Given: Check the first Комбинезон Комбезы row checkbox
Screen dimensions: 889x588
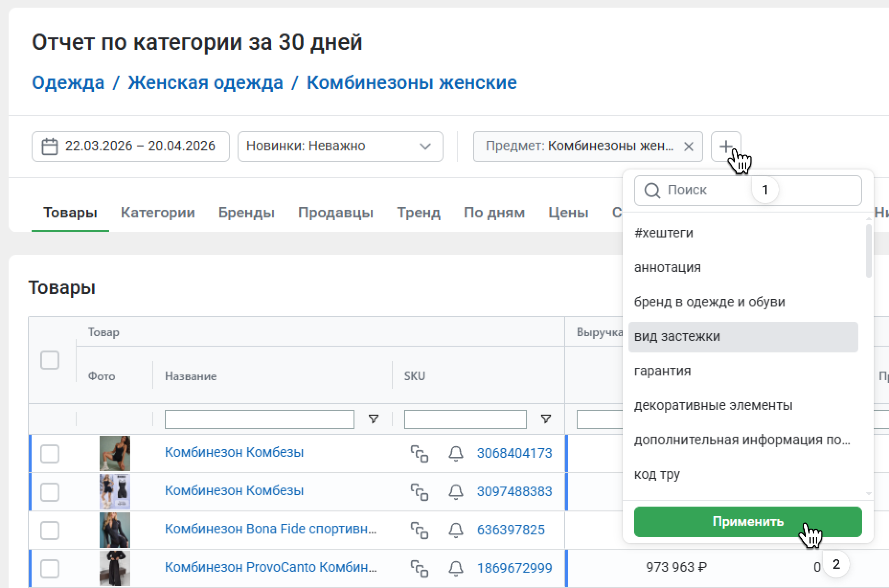Looking at the screenshot, I should 50,453.
